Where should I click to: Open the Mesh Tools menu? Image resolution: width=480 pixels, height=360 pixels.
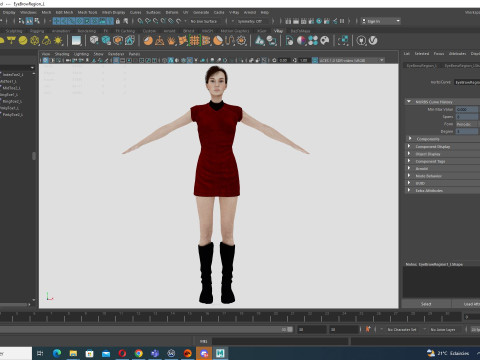87,12
